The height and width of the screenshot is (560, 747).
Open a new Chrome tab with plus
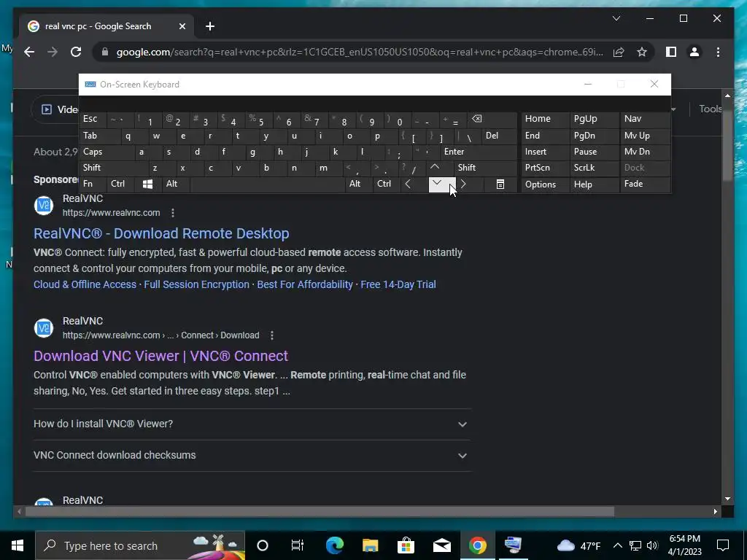pyautogui.click(x=209, y=26)
